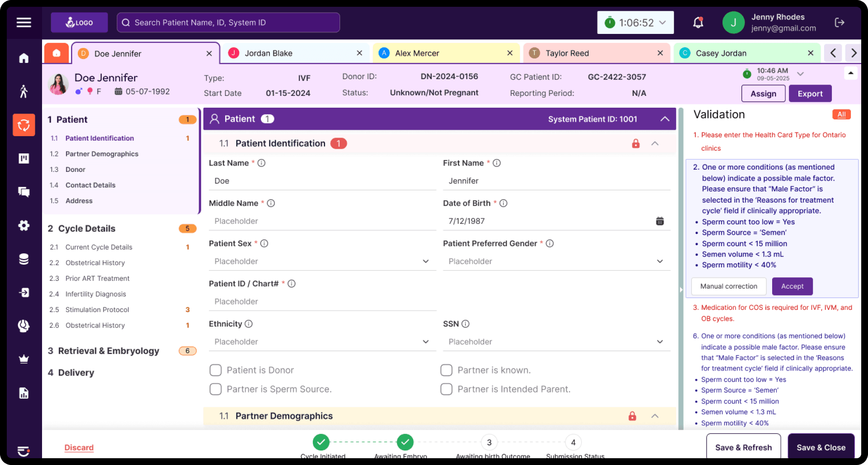Check the Patient is Donor checkbox

[216, 370]
